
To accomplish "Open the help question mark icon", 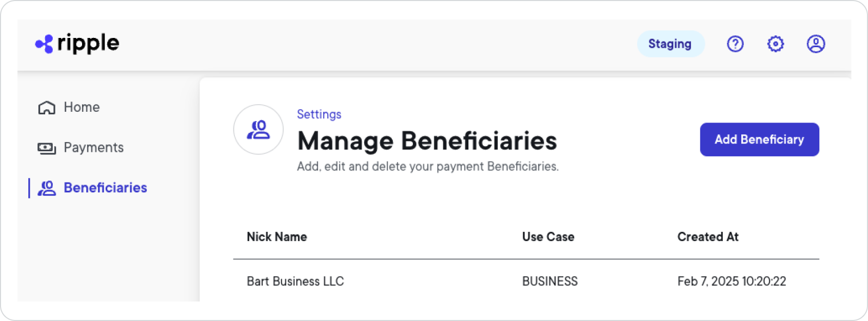I will [x=735, y=44].
